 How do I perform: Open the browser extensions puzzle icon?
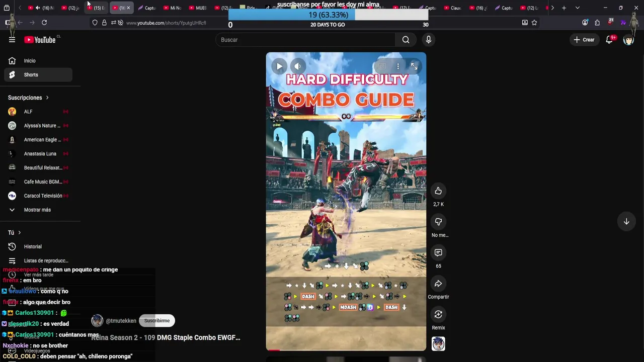597,23
